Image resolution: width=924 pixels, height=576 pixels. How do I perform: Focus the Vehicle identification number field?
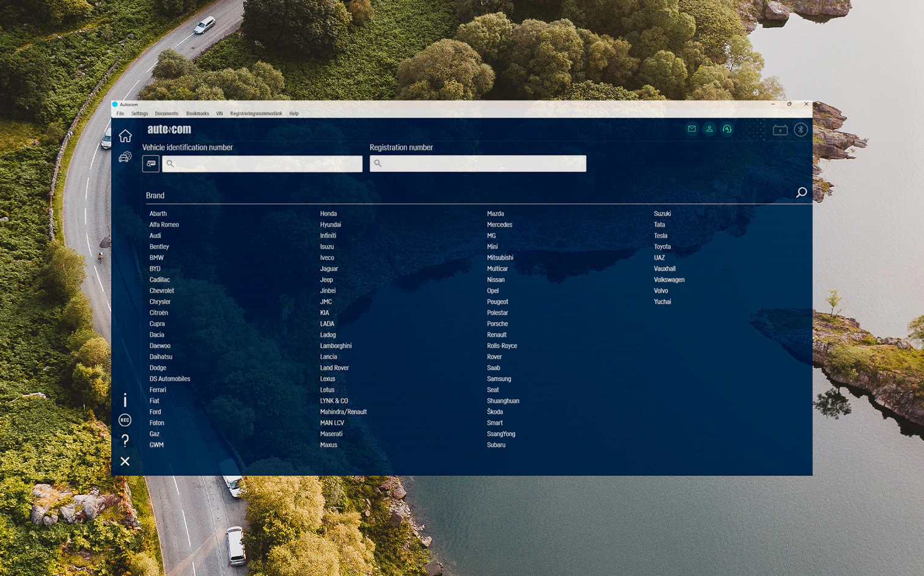[262, 163]
